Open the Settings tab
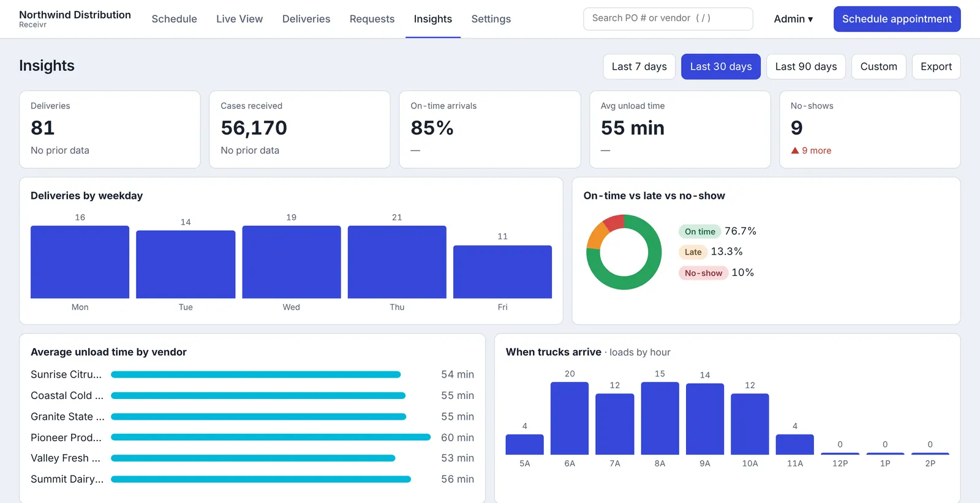The height and width of the screenshot is (503, 980). [x=491, y=19]
